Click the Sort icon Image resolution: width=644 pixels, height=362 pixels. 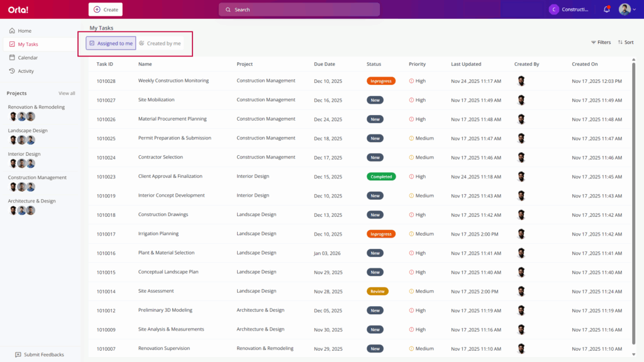pyautogui.click(x=621, y=43)
